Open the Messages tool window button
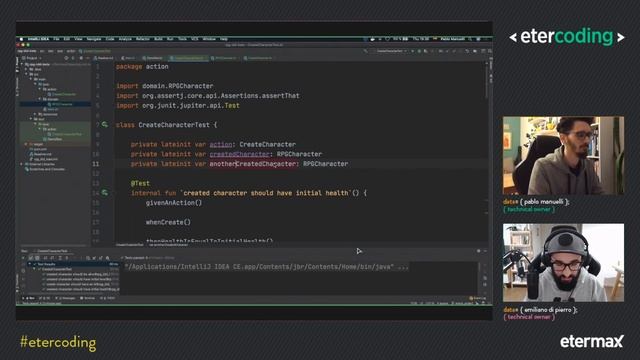640x360 pixels. coord(66,298)
